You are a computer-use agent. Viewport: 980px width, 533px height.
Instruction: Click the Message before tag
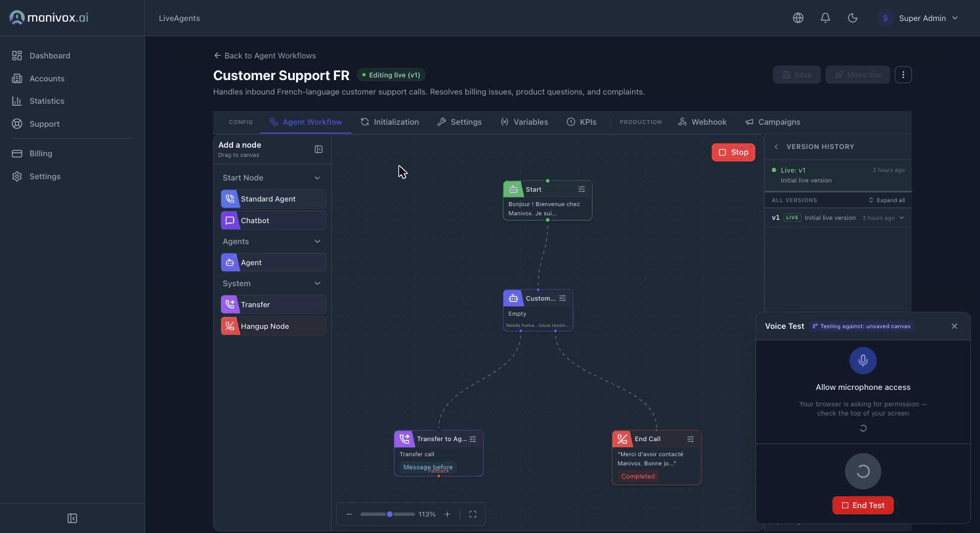pos(428,467)
